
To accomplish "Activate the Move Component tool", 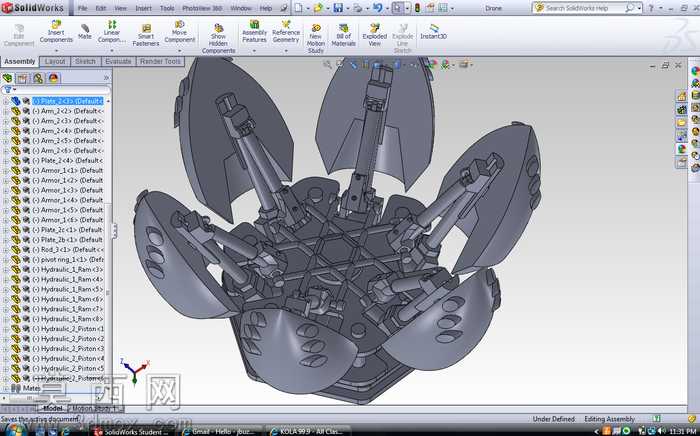I will coord(179,31).
